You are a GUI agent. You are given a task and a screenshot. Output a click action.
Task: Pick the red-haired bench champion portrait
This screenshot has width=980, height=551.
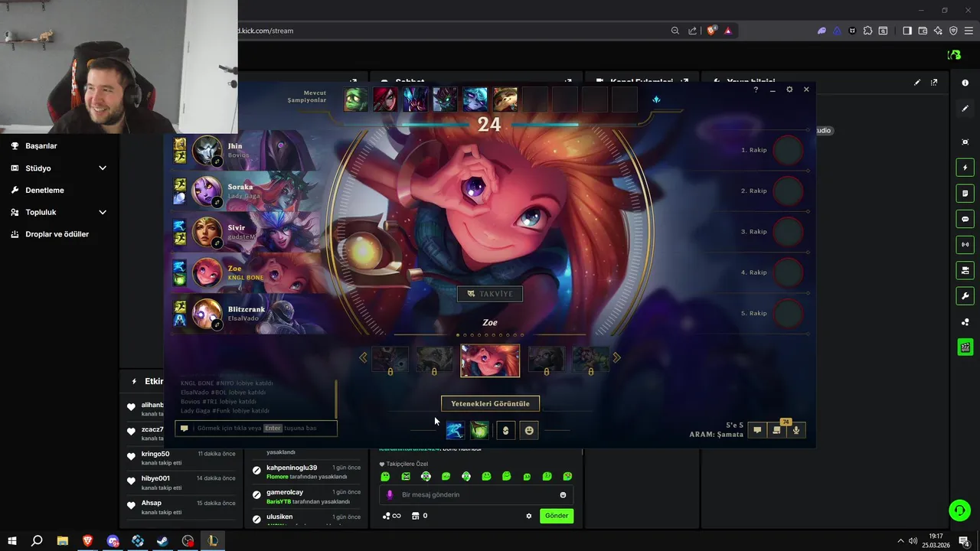pyautogui.click(x=385, y=99)
